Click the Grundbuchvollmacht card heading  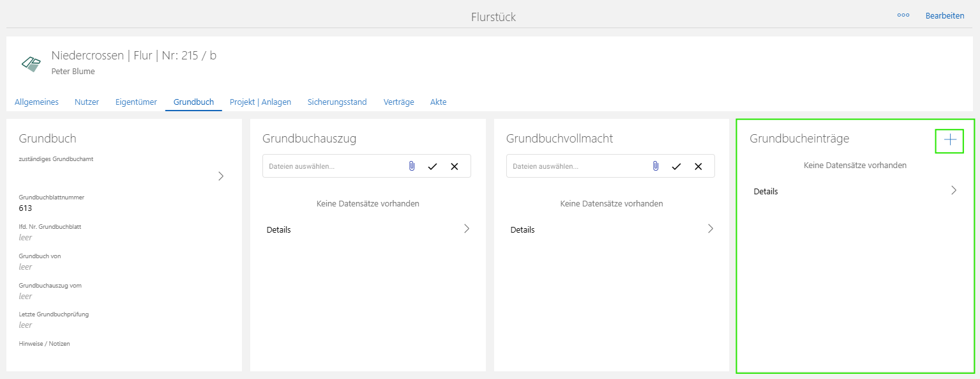click(x=559, y=139)
